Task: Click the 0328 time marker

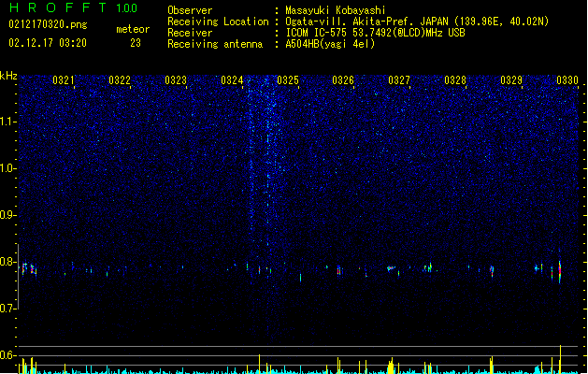Action: pyautogui.click(x=455, y=80)
